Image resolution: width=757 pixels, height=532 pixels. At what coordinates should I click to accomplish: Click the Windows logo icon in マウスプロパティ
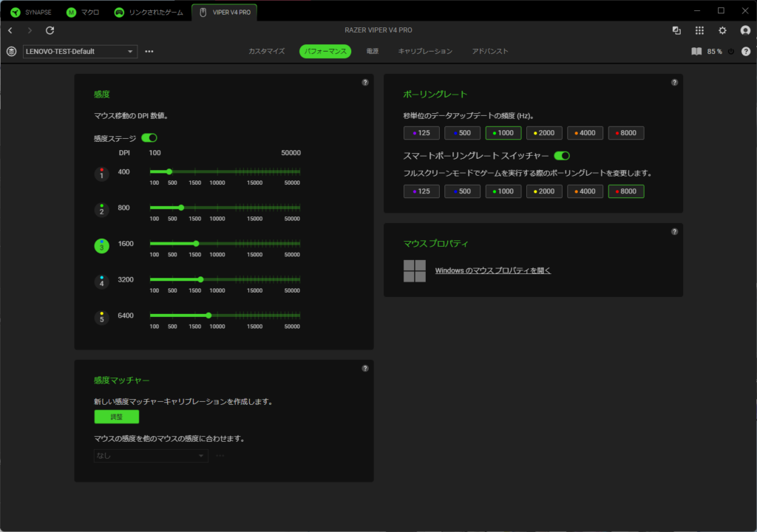point(415,270)
